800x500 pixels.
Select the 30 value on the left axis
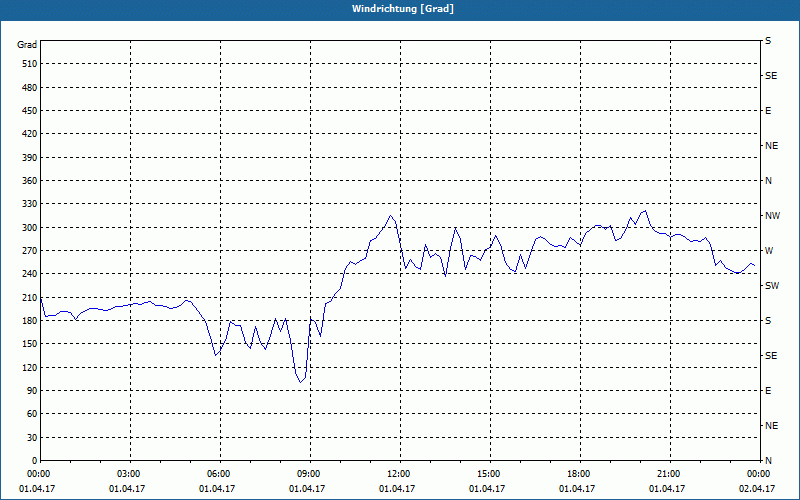tap(32, 437)
